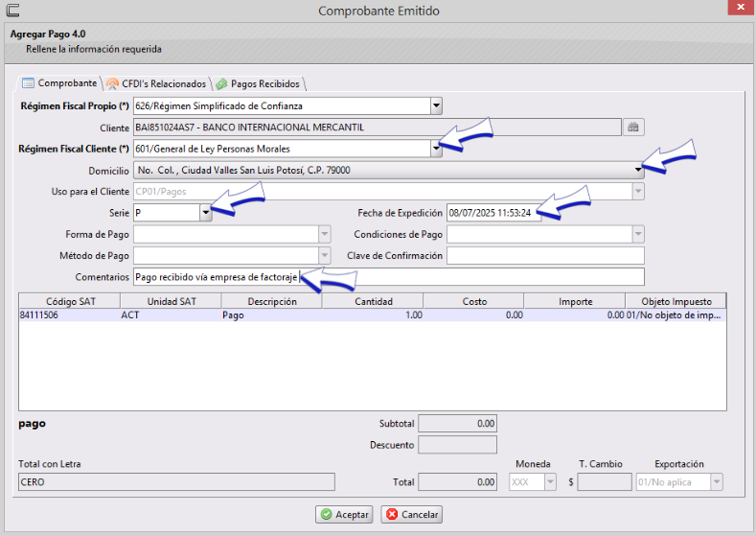Click the client search icon button
The image size is (756, 536).
(633, 128)
